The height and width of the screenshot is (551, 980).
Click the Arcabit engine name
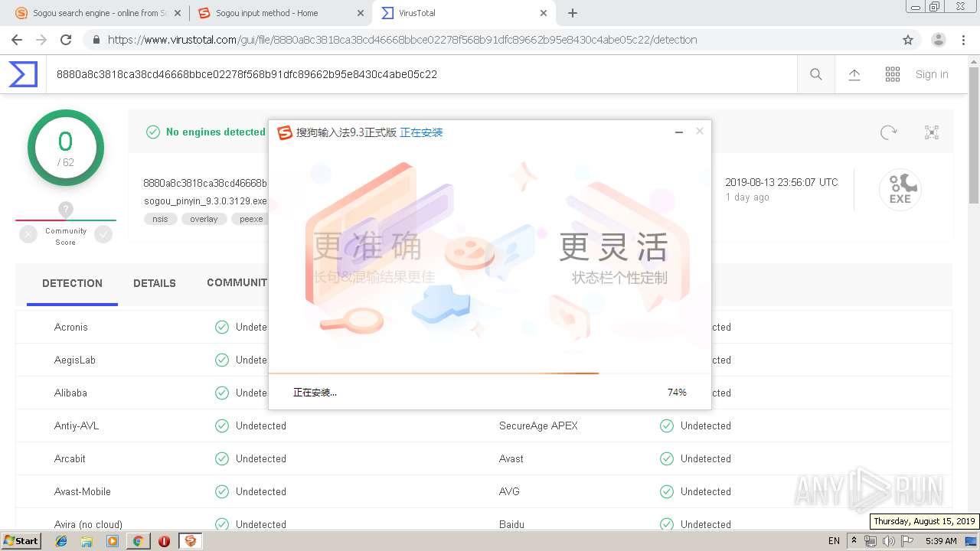(x=70, y=458)
